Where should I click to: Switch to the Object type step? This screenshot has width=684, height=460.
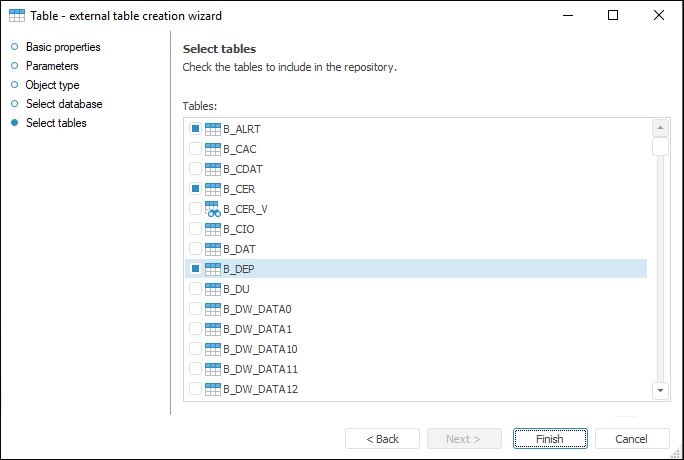click(x=52, y=85)
